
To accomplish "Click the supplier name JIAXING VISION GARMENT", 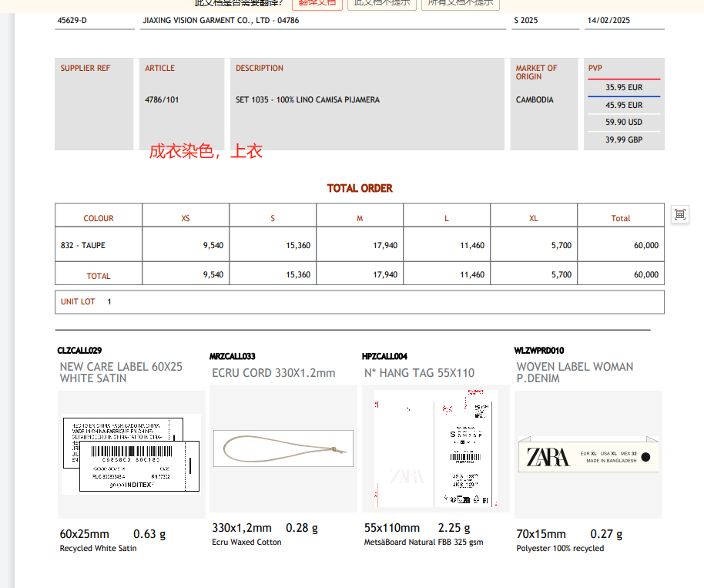I will pos(221,21).
